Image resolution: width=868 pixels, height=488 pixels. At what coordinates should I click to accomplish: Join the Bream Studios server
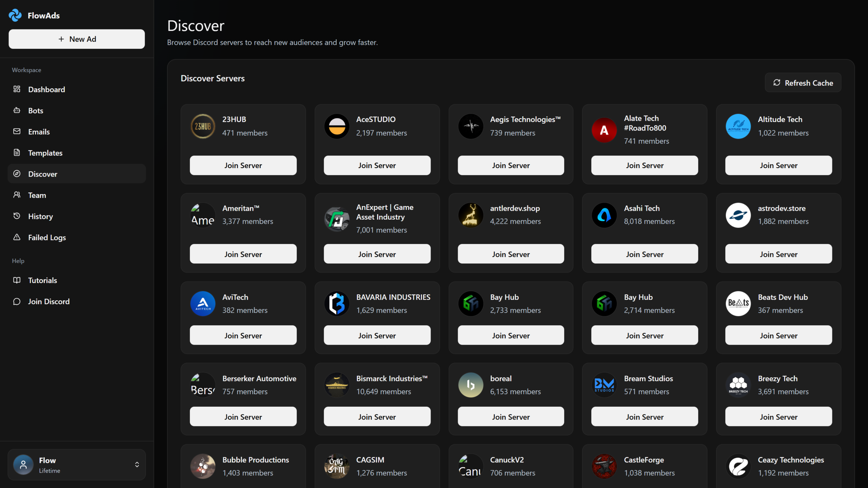point(645,416)
